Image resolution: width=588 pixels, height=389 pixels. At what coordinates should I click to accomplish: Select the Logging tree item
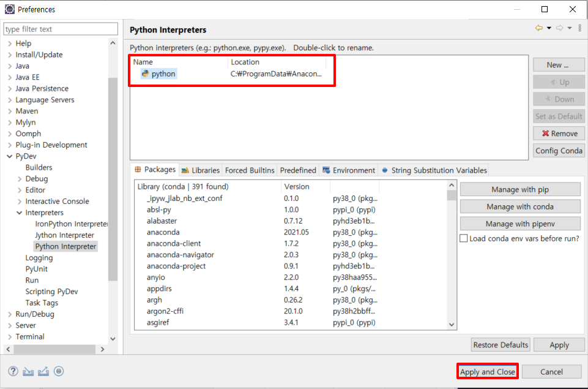click(x=39, y=257)
